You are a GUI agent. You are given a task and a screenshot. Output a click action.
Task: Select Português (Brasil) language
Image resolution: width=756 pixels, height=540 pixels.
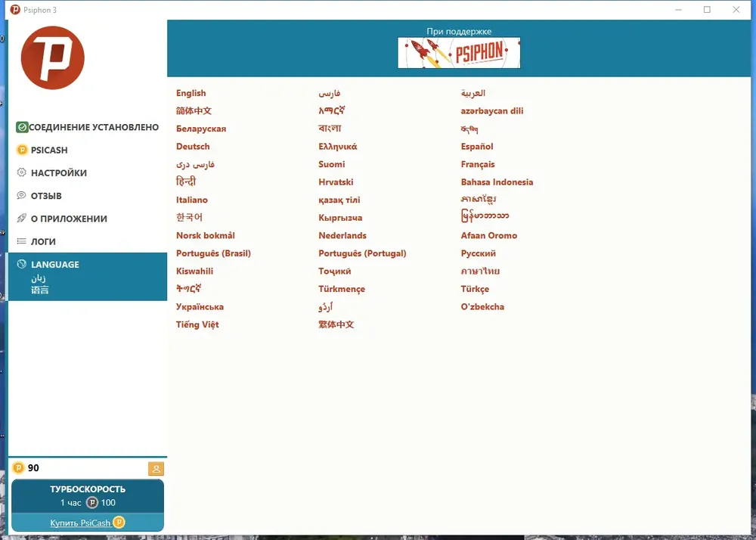point(214,253)
